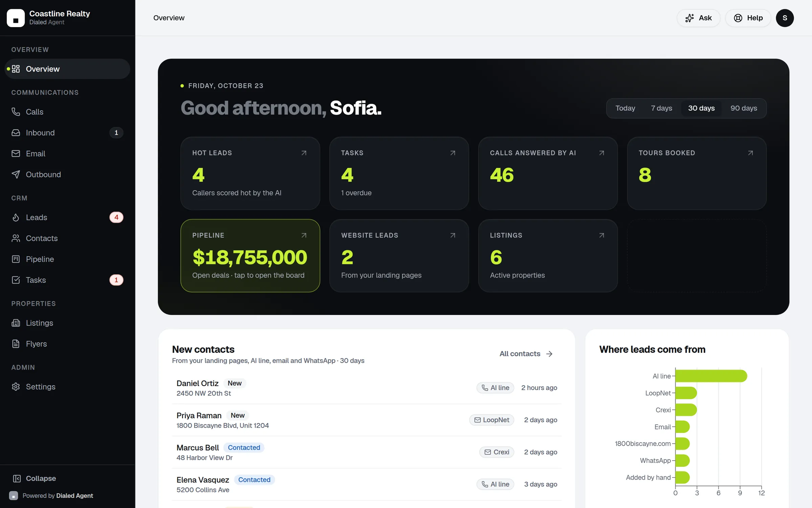
Task: Switch the range to Today
Action: pyautogui.click(x=625, y=108)
